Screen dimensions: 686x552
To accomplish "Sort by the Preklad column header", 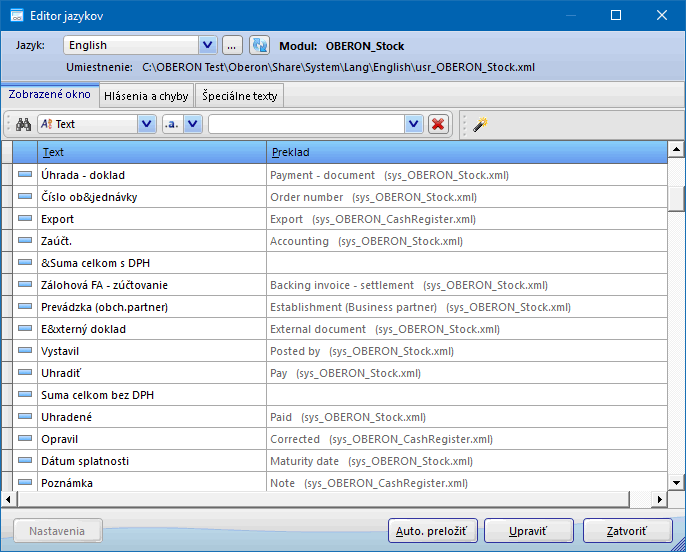I will pos(467,152).
